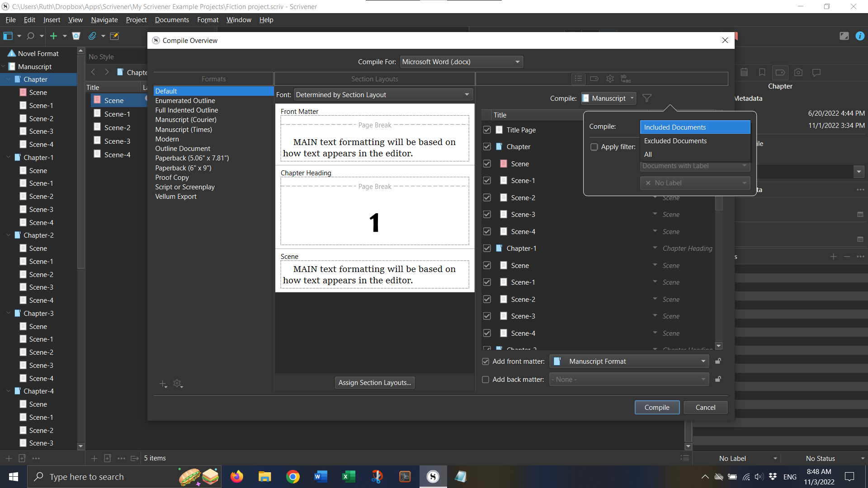Add a new compile format with plus icon
This screenshot has height=488, width=868.
[x=163, y=384]
